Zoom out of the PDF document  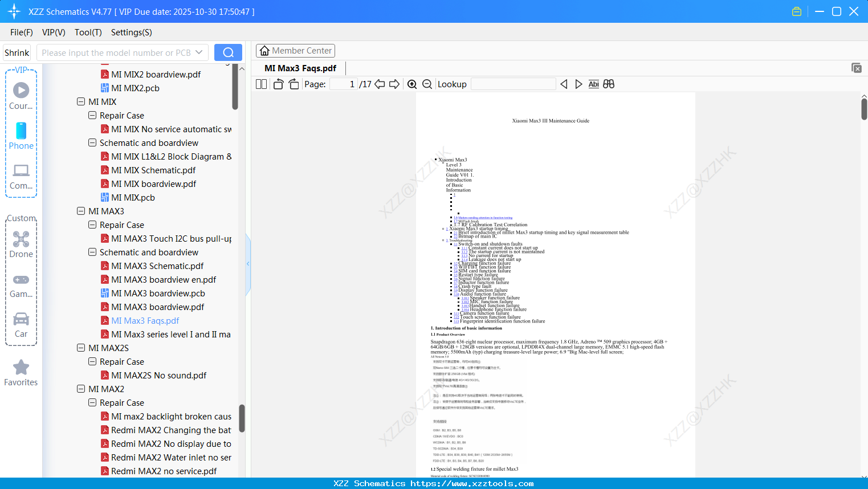tap(427, 84)
